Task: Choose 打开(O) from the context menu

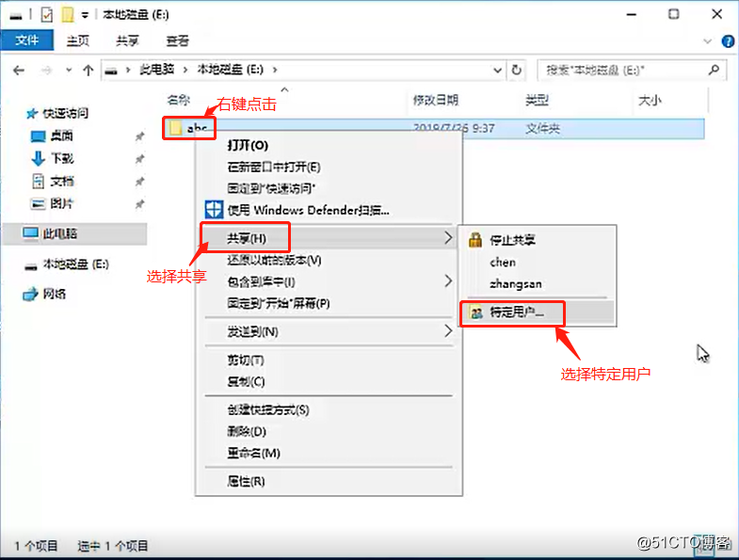Action: (248, 145)
